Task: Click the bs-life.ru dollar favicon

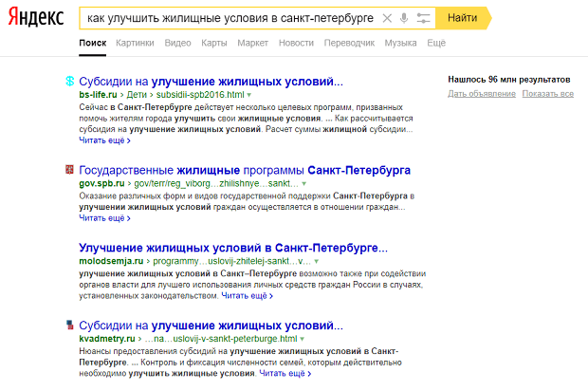Action: point(70,81)
